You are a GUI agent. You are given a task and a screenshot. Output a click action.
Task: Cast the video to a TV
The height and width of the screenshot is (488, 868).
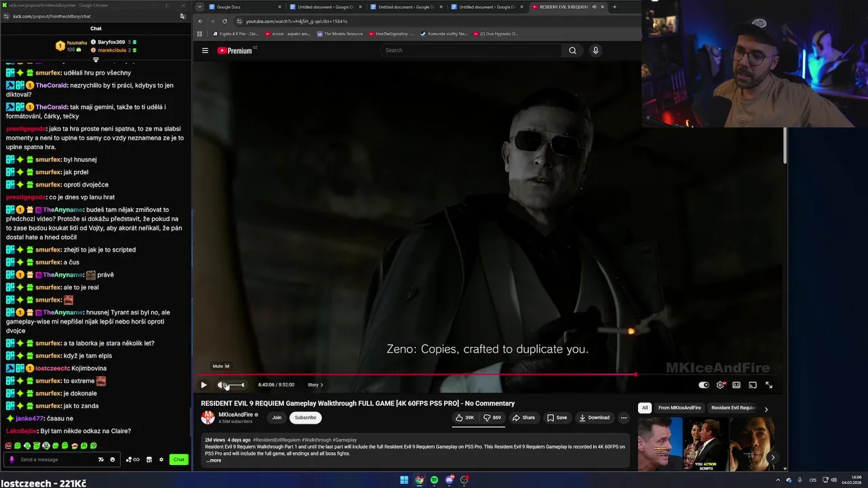pyautogui.click(x=753, y=385)
